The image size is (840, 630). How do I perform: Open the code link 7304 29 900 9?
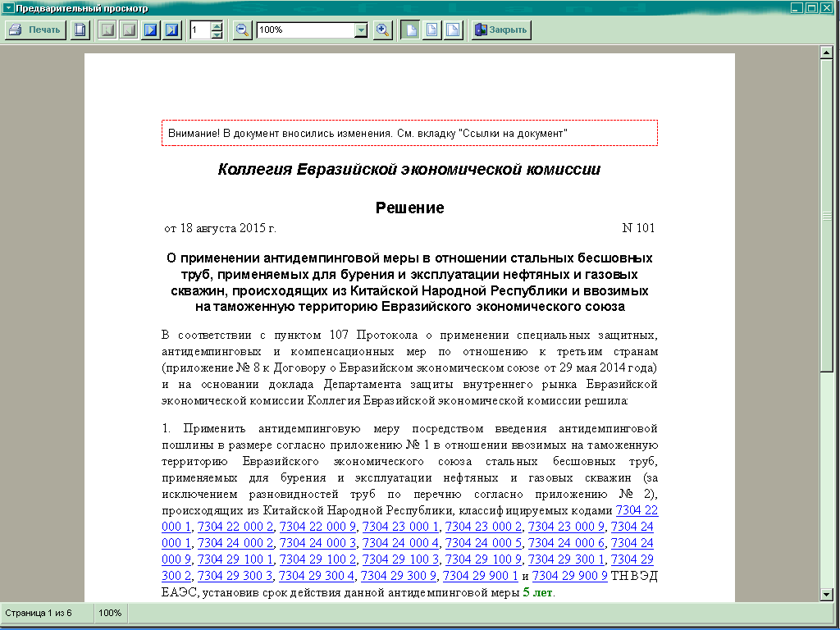(x=569, y=576)
